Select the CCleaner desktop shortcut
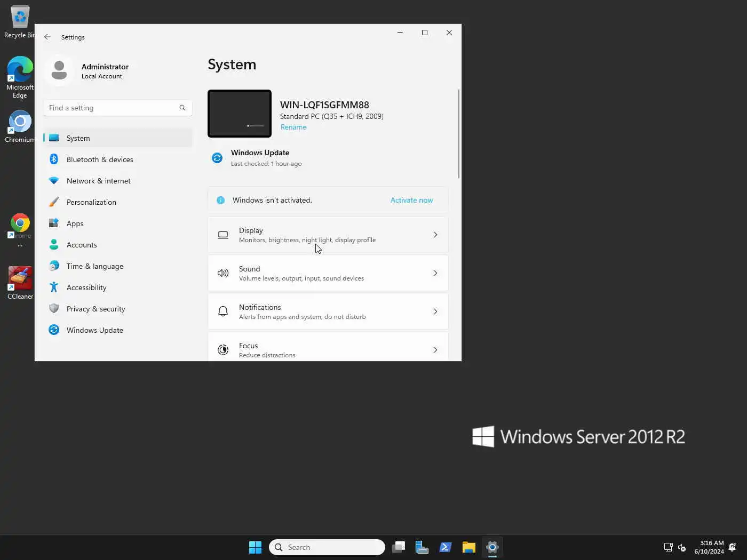The image size is (747, 560). [x=20, y=283]
